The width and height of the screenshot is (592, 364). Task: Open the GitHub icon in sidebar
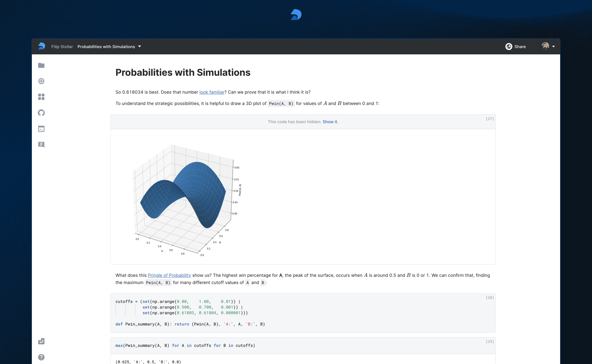tap(41, 113)
